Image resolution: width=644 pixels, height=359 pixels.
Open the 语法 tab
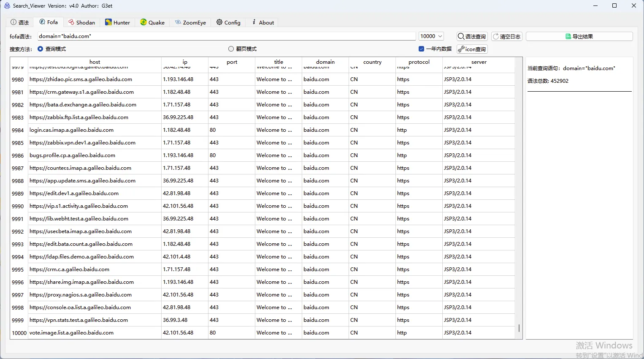20,22
